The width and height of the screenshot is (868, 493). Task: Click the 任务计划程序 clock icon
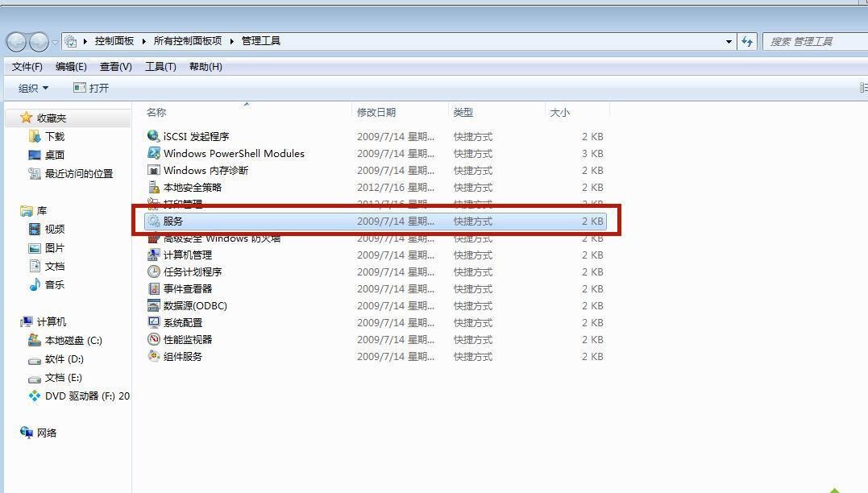pos(154,271)
